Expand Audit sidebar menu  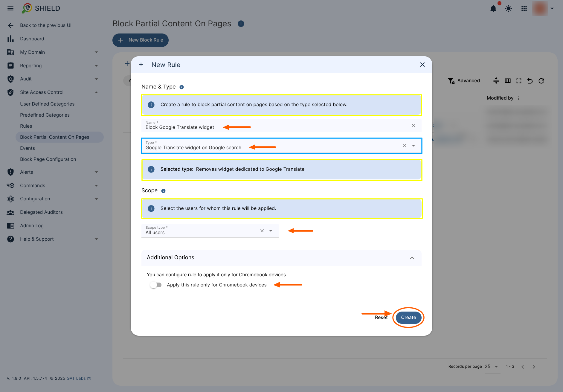[x=96, y=79]
